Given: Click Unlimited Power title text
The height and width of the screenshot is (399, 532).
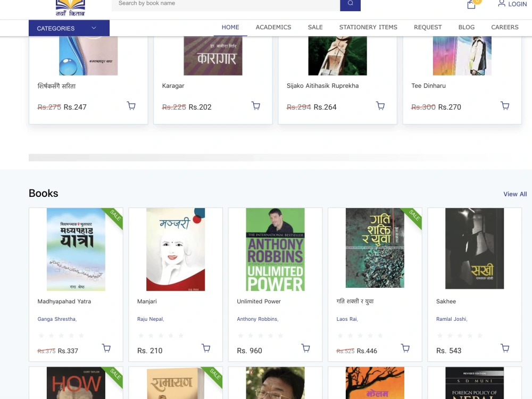Looking at the screenshot, I should [x=259, y=301].
